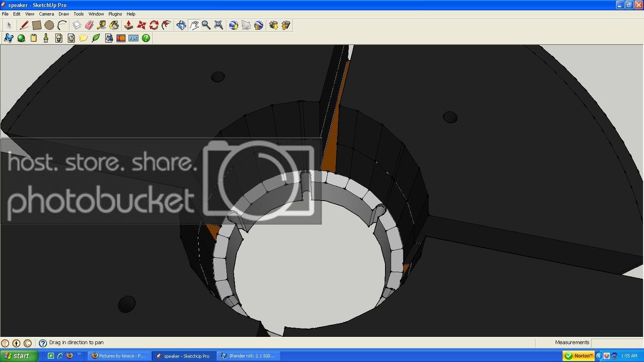Screen dimensions: 644x362
Task: Choose the Rotate tool
Action: (x=154, y=25)
